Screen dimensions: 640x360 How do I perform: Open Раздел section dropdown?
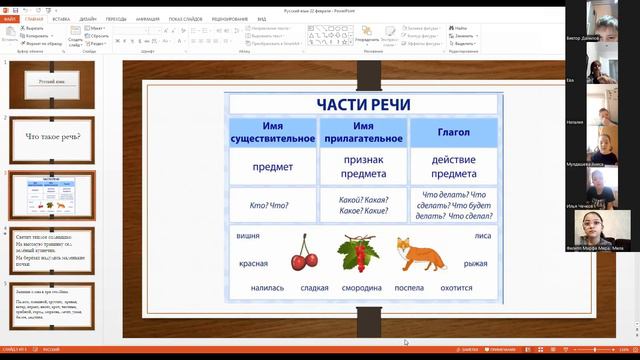(96, 43)
